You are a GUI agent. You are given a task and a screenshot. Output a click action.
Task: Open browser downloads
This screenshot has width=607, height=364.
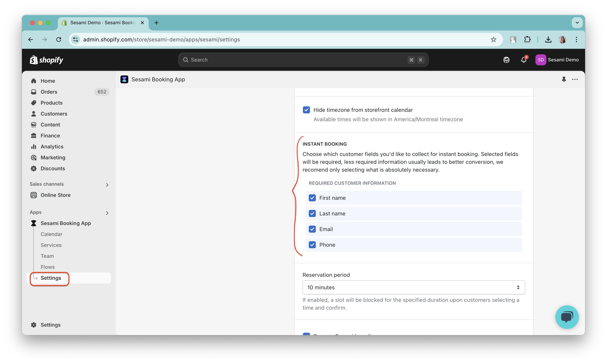click(x=548, y=39)
